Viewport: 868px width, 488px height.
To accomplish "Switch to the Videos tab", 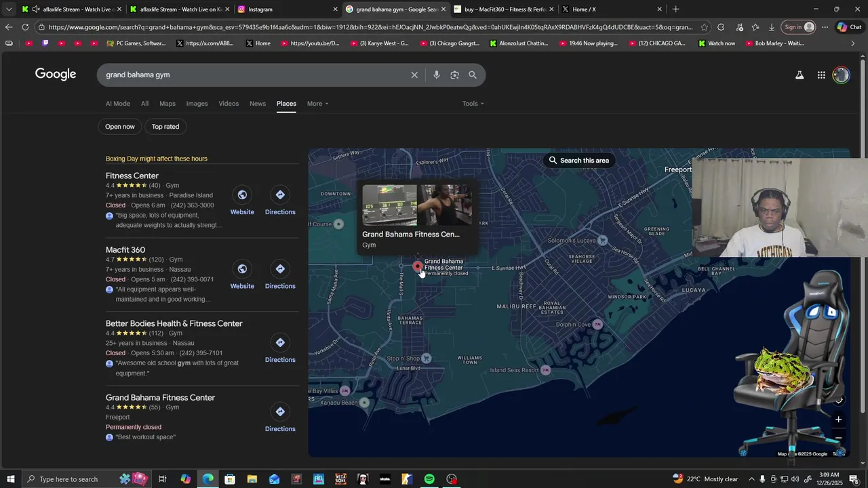I will (229, 104).
